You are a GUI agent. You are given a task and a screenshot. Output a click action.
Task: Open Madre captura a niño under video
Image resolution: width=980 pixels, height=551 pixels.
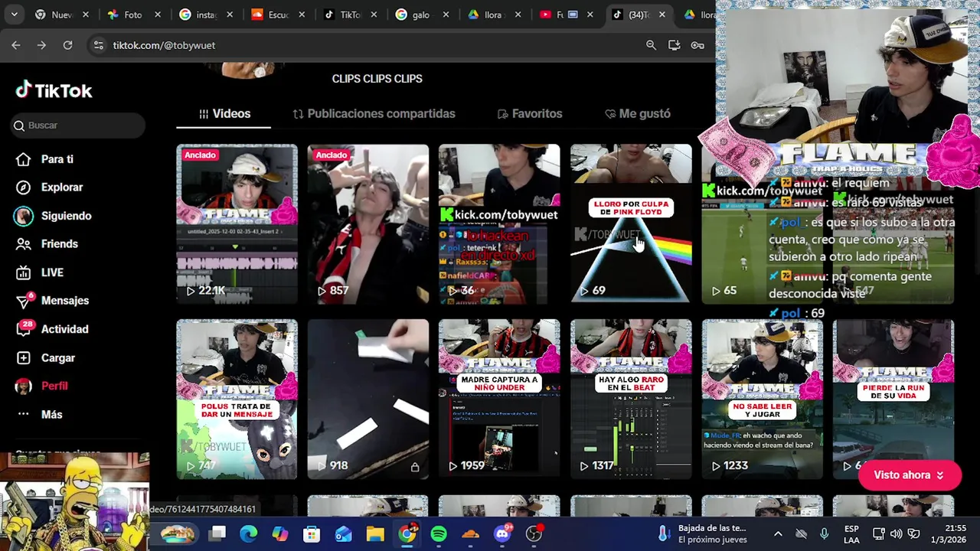(x=499, y=399)
